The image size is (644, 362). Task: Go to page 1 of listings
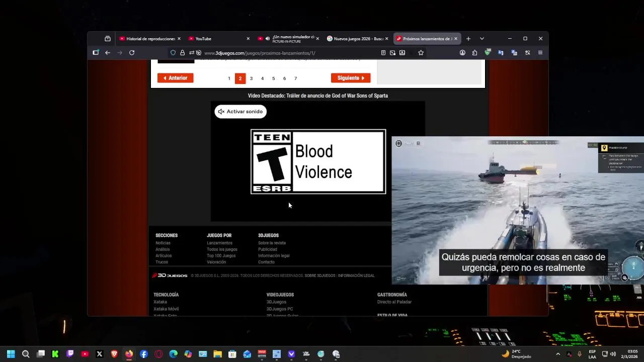pyautogui.click(x=229, y=78)
